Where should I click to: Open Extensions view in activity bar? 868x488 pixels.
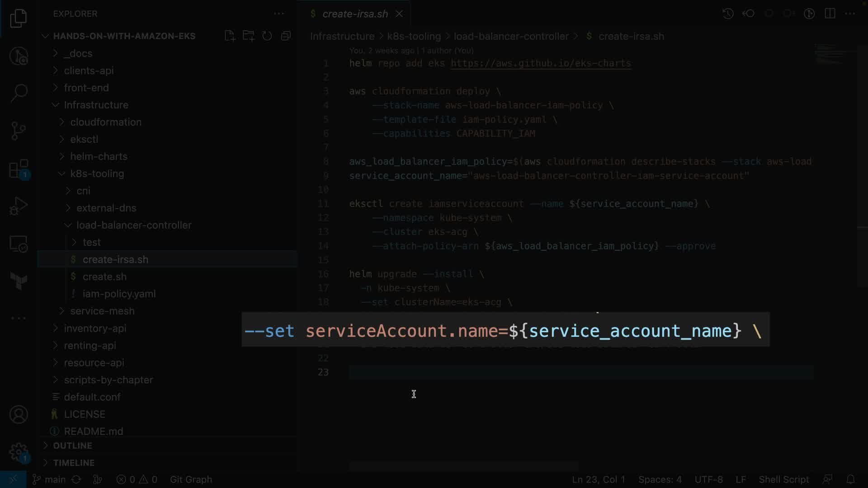point(19,169)
